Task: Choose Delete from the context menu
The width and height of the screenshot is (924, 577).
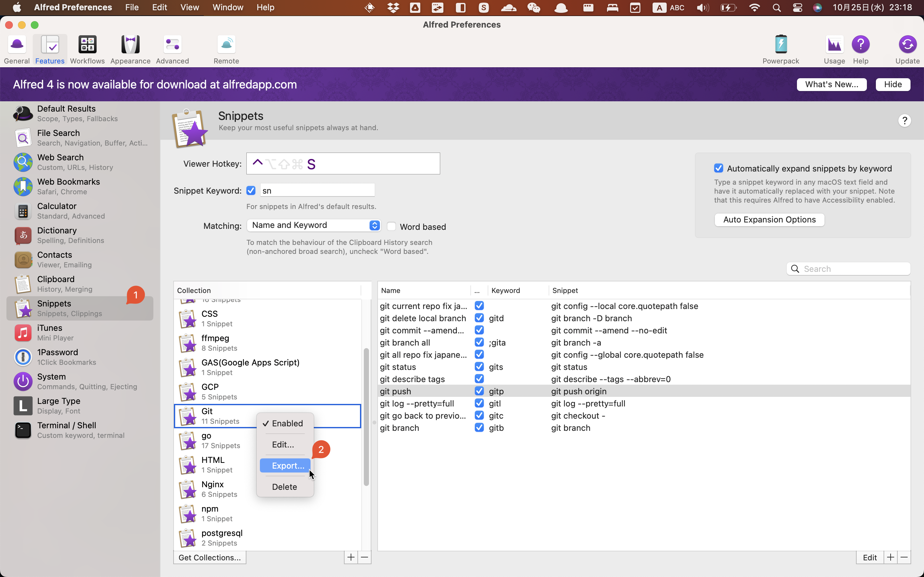Action: pyautogui.click(x=285, y=487)
